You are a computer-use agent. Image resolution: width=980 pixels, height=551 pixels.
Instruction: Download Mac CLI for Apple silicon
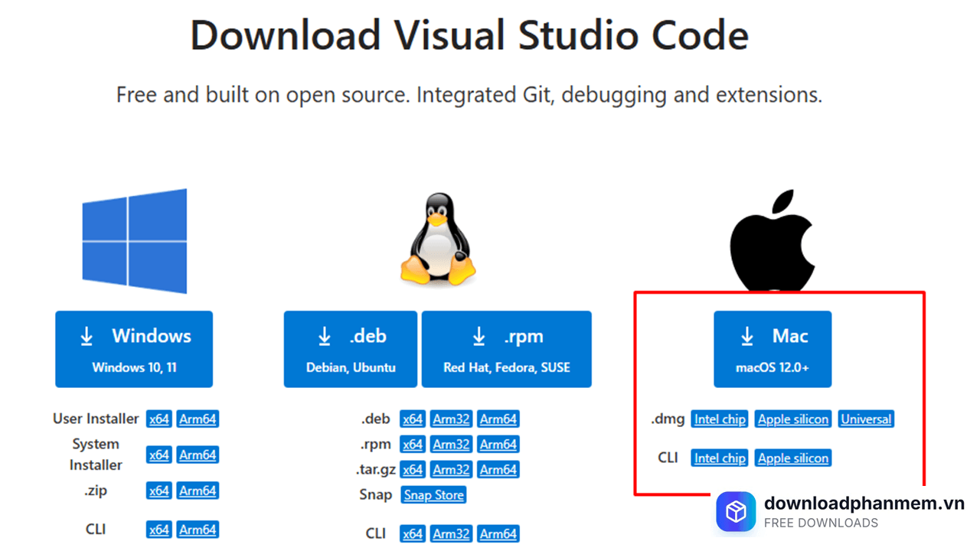click(793, 458)
